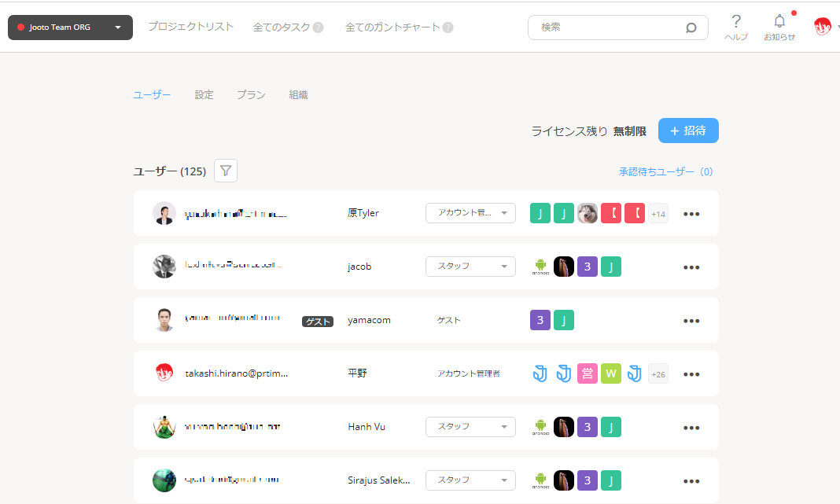Change Hanh Vu's role via dropdown

coord(470,427)
